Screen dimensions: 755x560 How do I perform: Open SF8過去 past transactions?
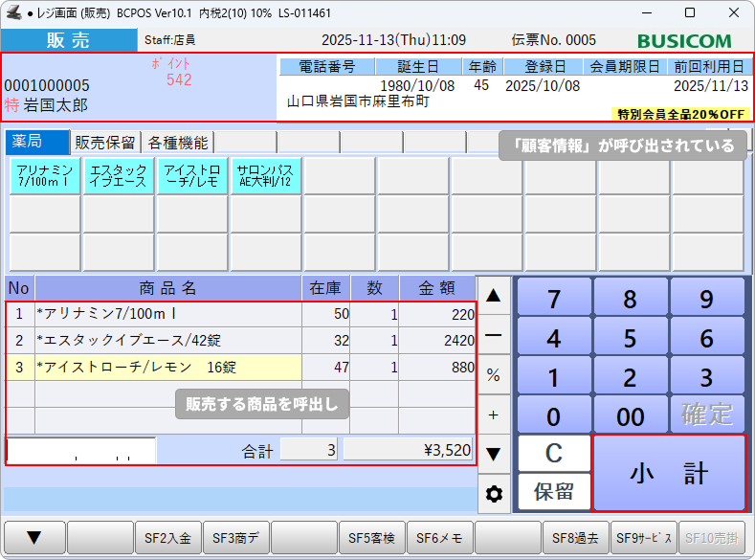click(x=576, y=538)
